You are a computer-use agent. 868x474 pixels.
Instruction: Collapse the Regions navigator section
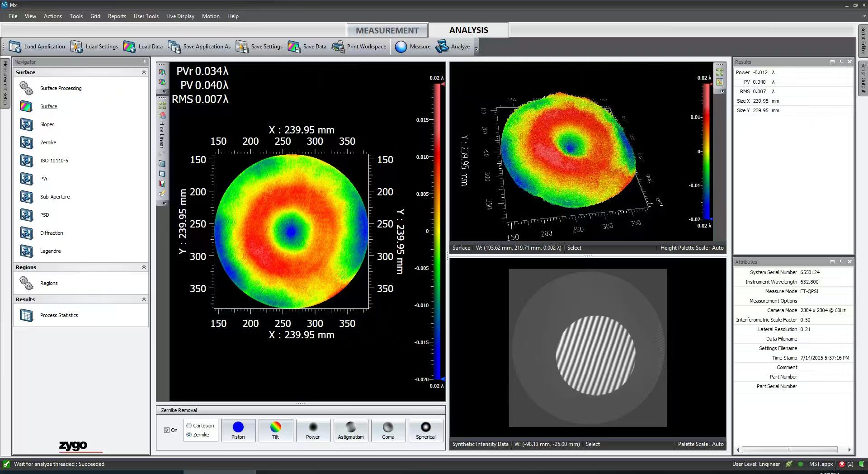point(144,267)
